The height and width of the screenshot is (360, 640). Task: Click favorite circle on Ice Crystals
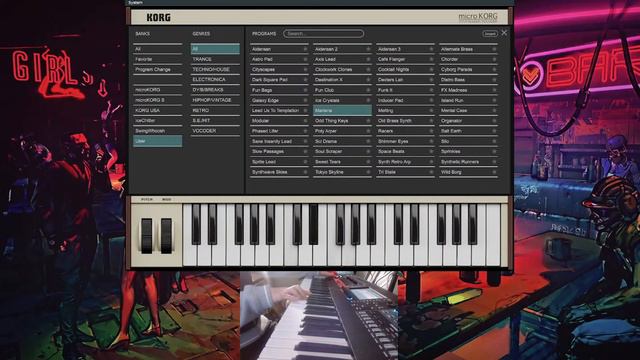pyautogui.click(x=368, y=100)
